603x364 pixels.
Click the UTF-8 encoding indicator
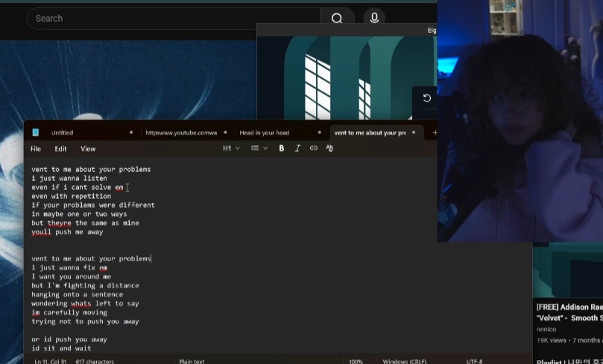(x=474, y=361)
